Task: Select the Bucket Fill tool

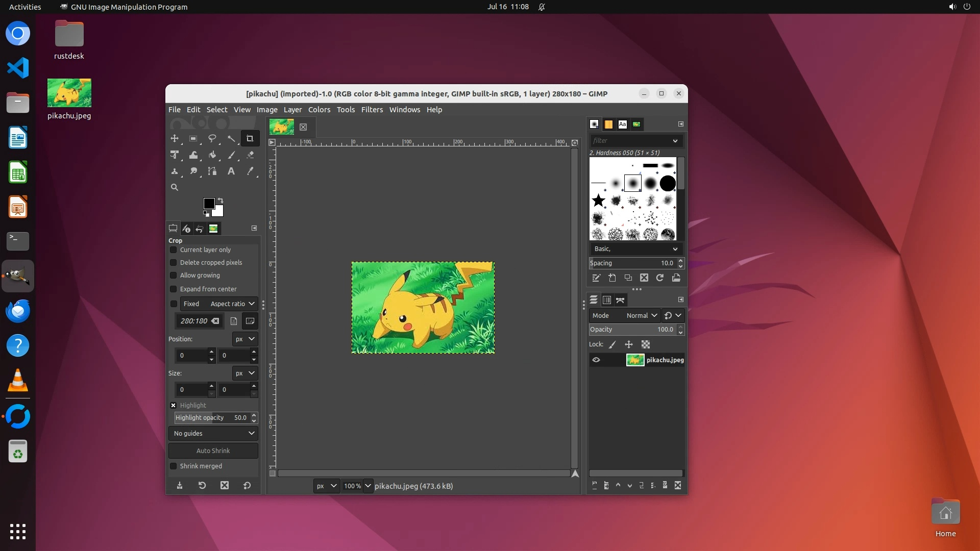Action: coord(212,155)
